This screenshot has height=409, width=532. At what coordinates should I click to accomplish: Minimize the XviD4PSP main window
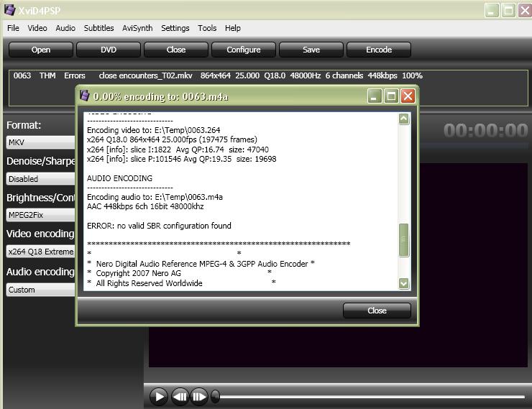tap(492, 11)
